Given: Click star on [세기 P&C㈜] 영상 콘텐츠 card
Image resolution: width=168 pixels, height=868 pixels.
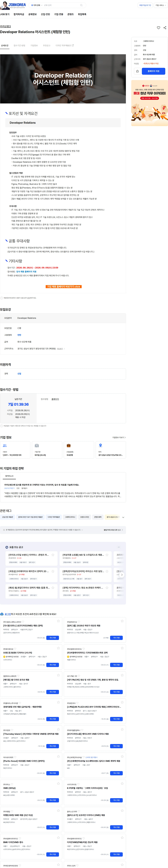Looking at the screenshot, I should tap(122, 675).
